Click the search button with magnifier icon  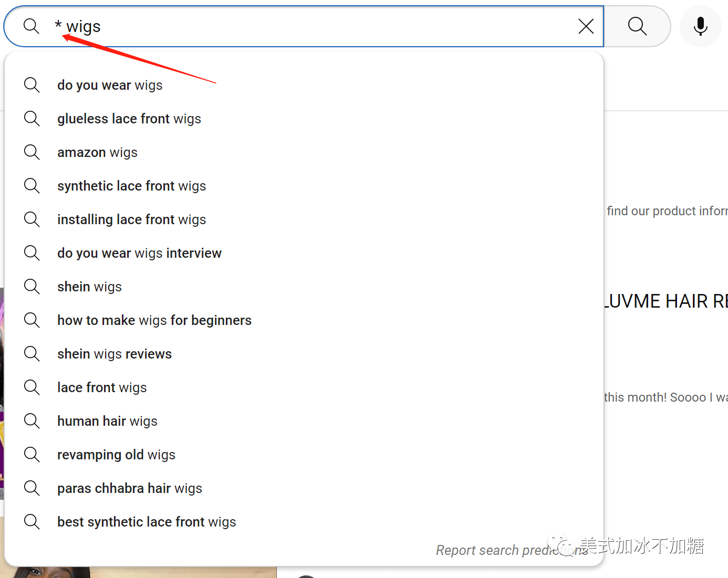point(637,26)
